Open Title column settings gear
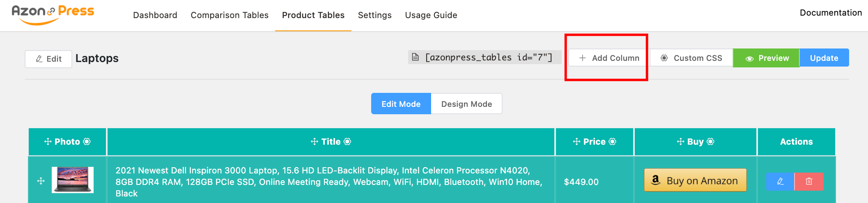The height and width of the screenshot is (203, 868). (347, 142)
